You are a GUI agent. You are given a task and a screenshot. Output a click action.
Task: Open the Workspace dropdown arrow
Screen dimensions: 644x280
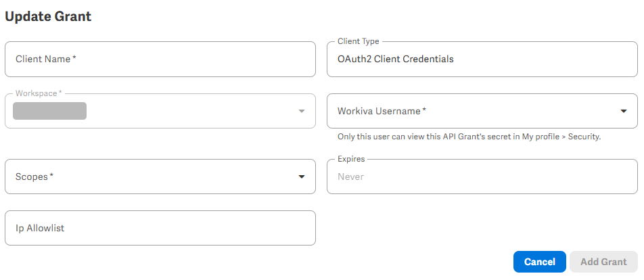point(302,111)
